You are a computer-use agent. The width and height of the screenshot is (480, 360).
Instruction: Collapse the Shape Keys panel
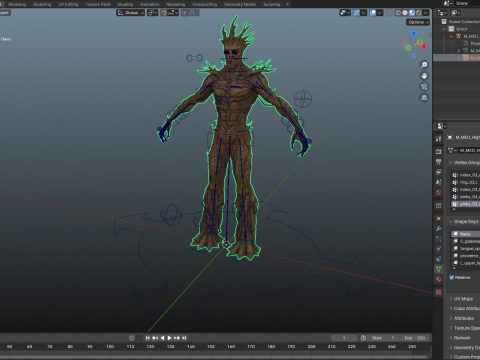pos(451,221)
